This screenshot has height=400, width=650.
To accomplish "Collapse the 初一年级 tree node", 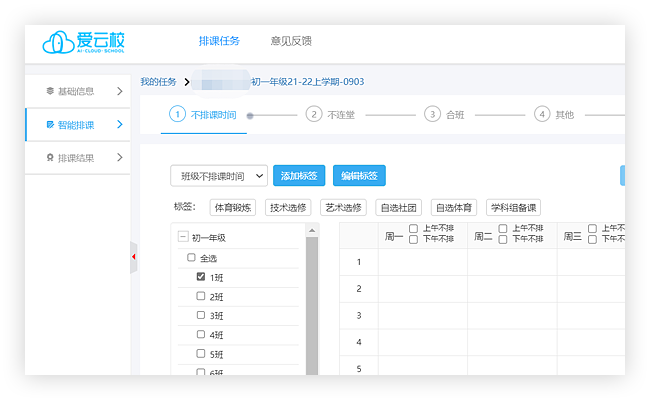I will pyautogui.click(x=182, y=238).
